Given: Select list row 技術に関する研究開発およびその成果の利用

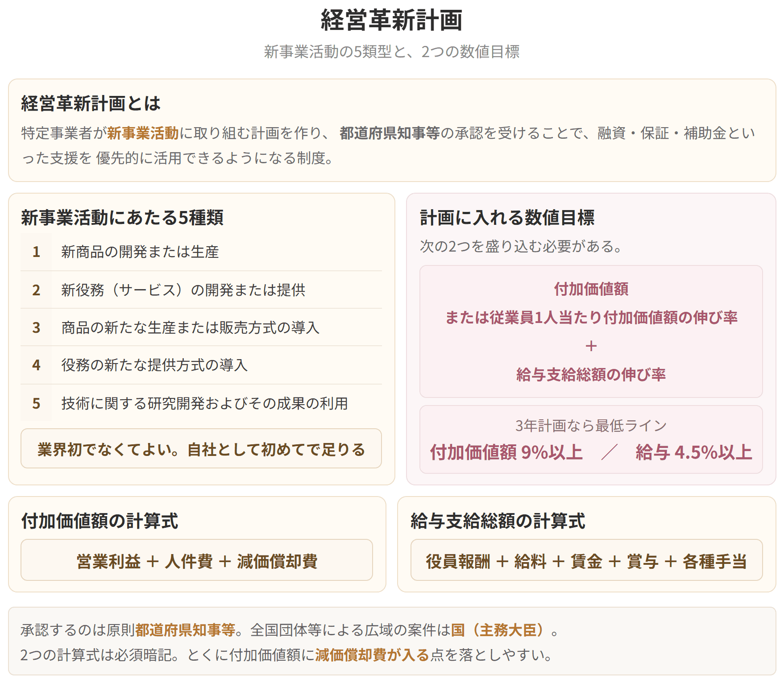Looking at the screenshot, I should [201, 403].
